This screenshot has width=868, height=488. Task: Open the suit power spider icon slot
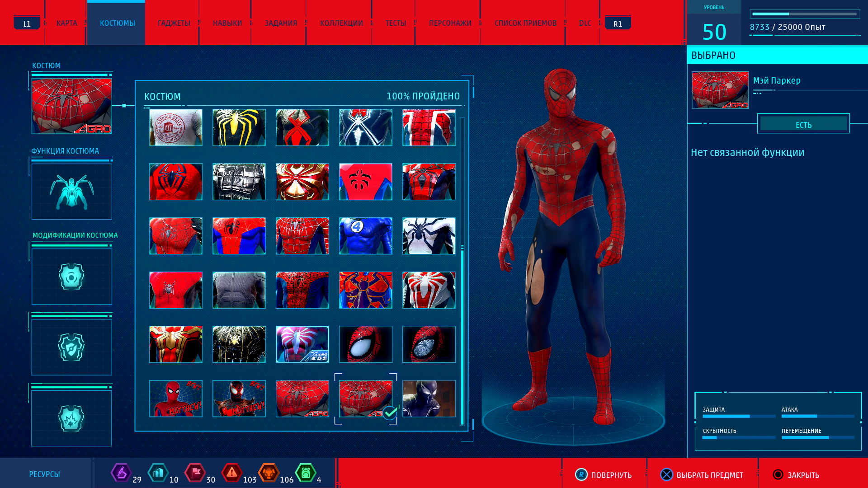pos(72,192)
